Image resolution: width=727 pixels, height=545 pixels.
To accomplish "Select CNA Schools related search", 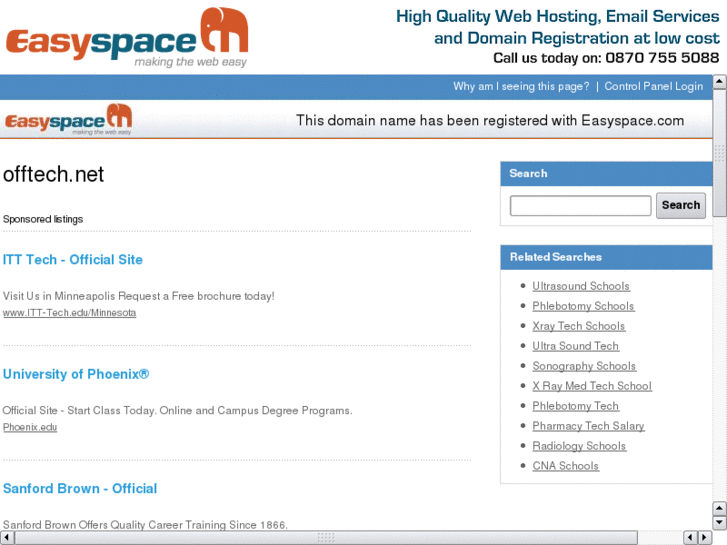I will pos(566,466).
